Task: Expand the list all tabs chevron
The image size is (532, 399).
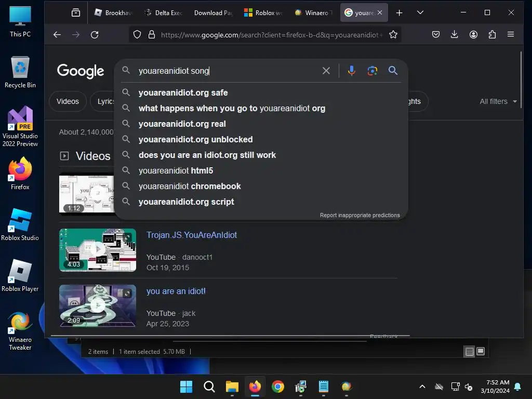Action: (x=420, y=13)
